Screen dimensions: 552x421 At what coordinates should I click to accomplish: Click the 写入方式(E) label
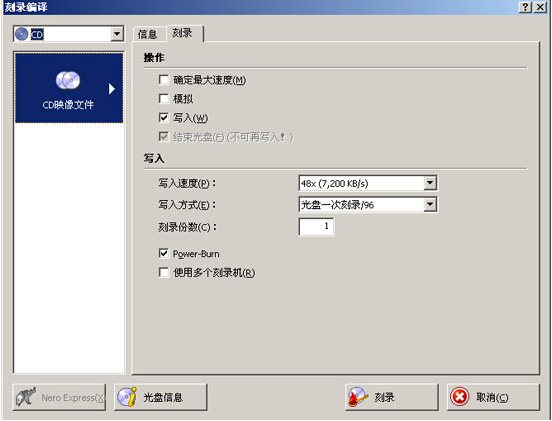[187, 205]
